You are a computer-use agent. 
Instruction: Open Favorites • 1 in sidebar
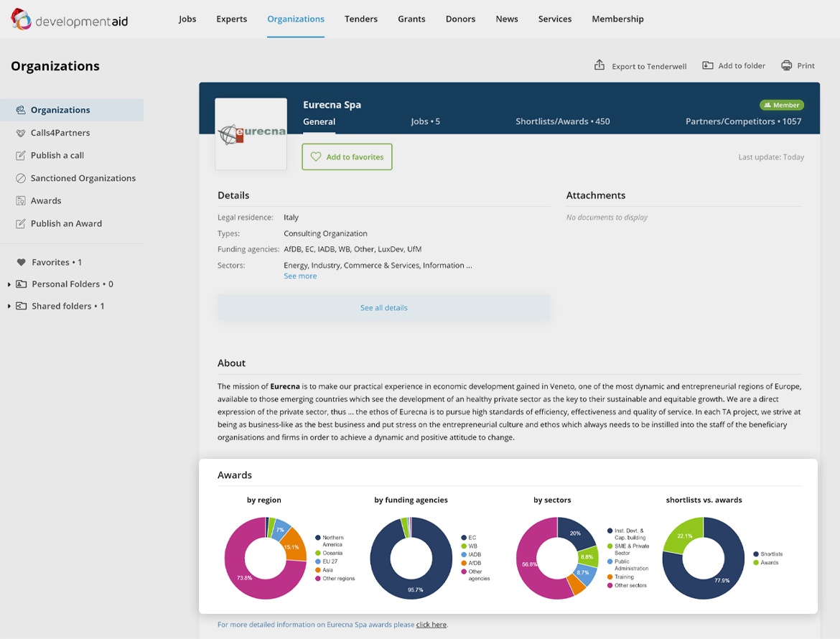pos(57,263)
